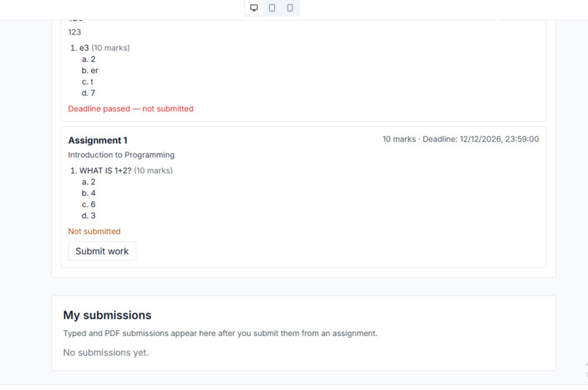Image resolution: width=588 pixels, height=390 pixels.
Task: Click the 'My submissions' heading
Action: click(107, 315)
